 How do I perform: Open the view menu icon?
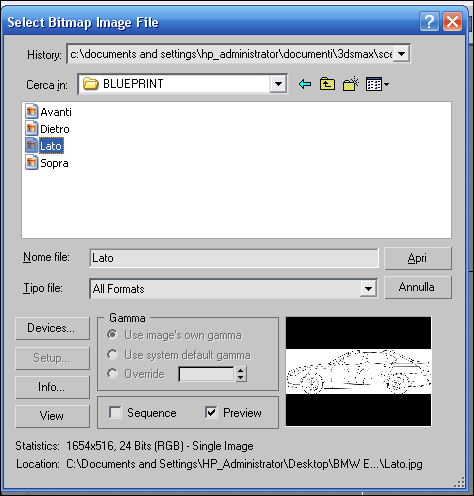pyautogui.click(x=377, y=84)
